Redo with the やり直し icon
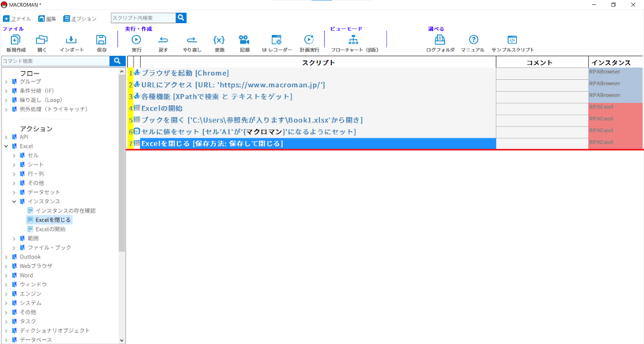644x344 pixels. (192, 40)
